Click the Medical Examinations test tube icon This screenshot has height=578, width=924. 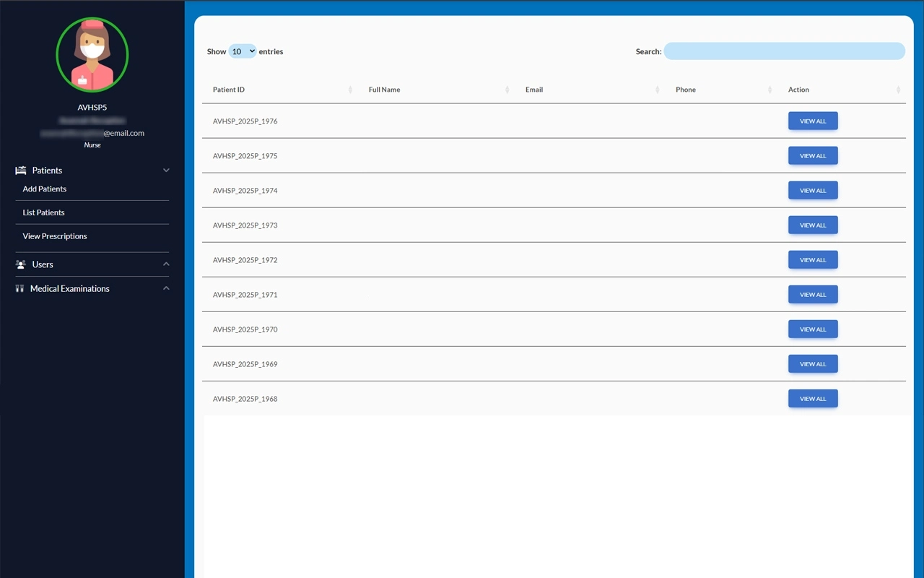tap(19, 288)
